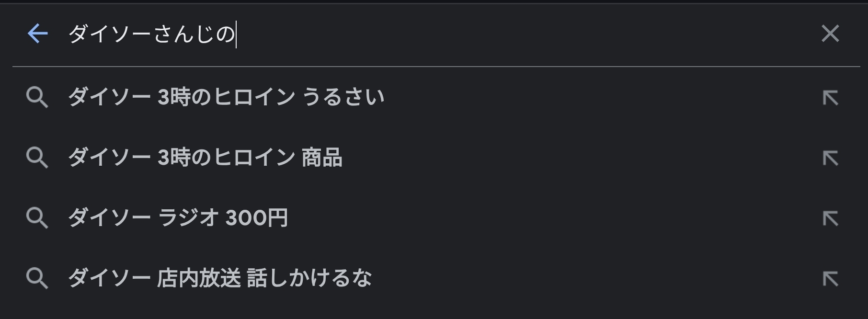The width and height of the screenshot is (868, 319).
Task: Click magnifier icon beside 3時のヒロイン 商品
Action: pyautogui.click(x=37, y=158)
